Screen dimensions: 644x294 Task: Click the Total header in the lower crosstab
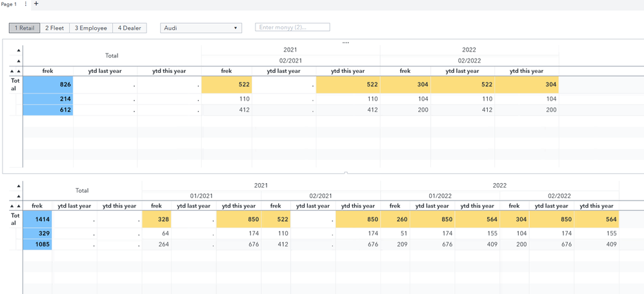[x=82, y=191]
